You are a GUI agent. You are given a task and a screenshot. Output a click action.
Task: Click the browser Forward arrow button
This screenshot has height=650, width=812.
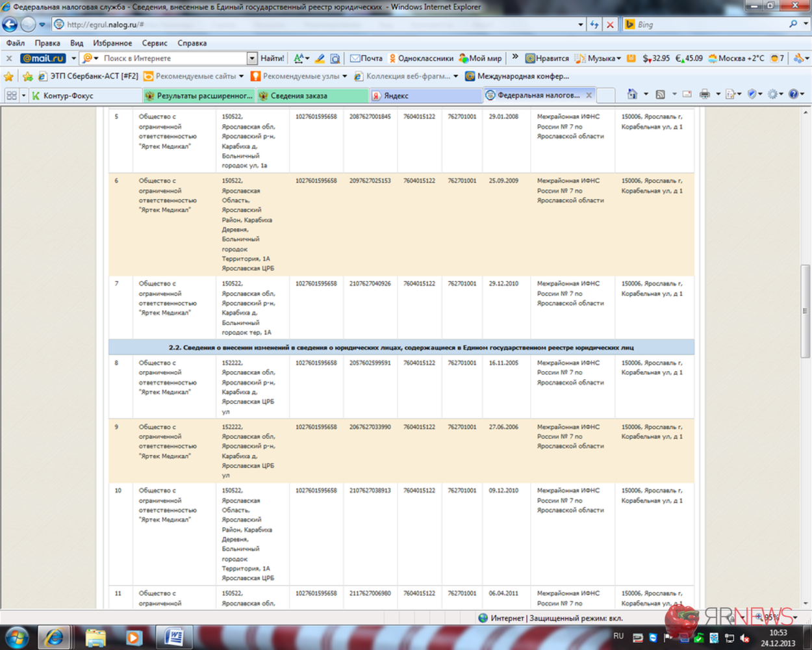(28, 25)
